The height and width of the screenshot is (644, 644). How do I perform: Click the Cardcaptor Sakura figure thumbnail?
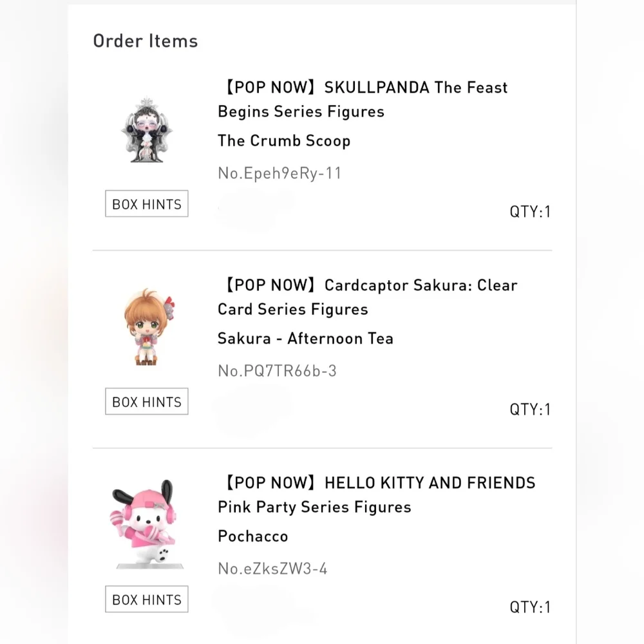pos(147,328)
